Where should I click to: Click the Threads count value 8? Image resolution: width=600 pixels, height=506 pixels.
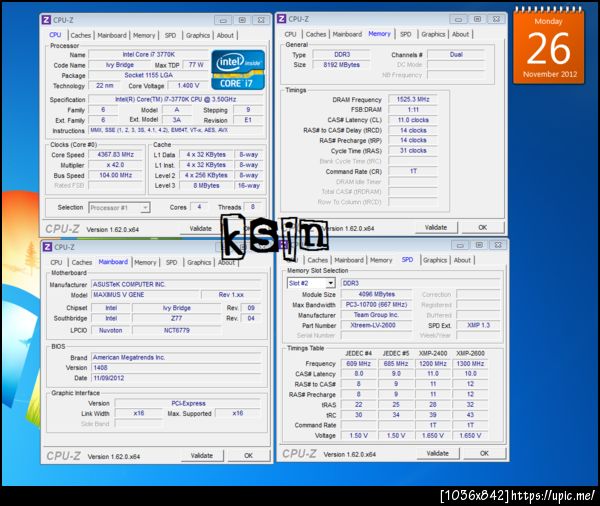point(253,207)
